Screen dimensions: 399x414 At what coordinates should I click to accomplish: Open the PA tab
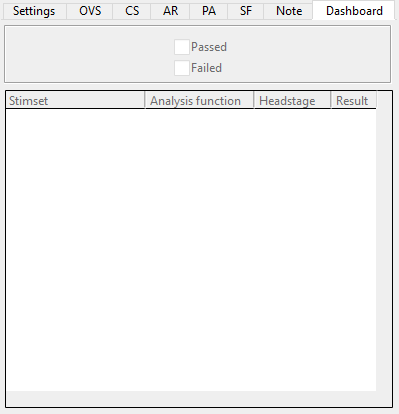click(x=209, y=11)
